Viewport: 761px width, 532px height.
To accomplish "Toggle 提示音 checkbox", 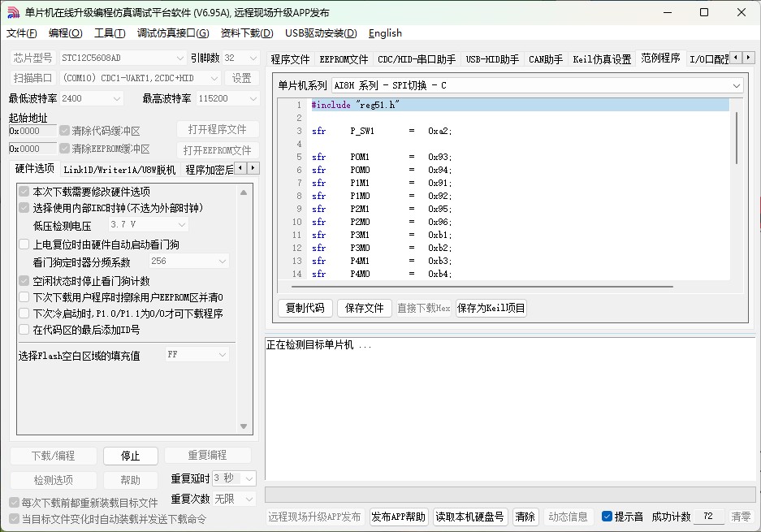I will (x=607, y=517).
